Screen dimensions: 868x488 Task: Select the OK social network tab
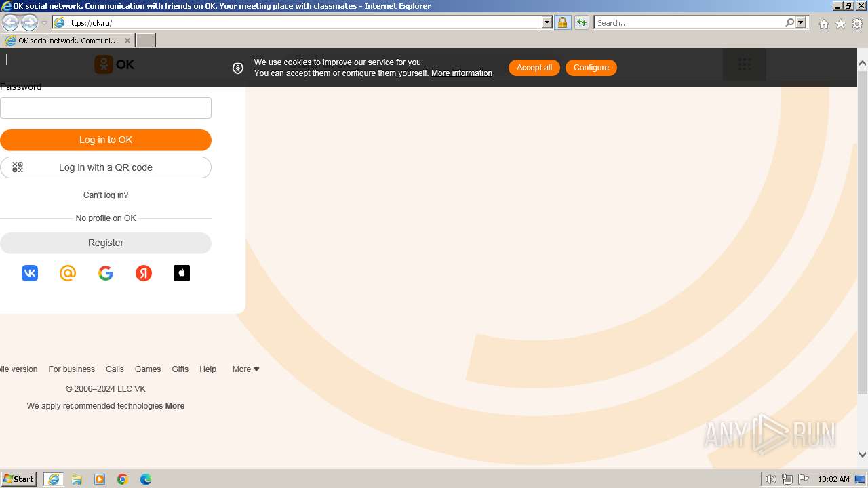coord(68,41)
